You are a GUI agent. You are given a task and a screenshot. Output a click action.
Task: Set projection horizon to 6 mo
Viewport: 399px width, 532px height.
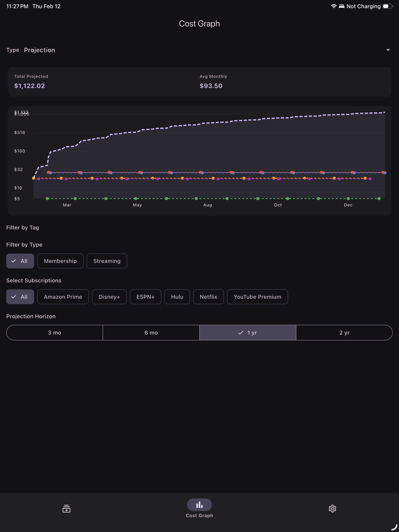[151, 333]
